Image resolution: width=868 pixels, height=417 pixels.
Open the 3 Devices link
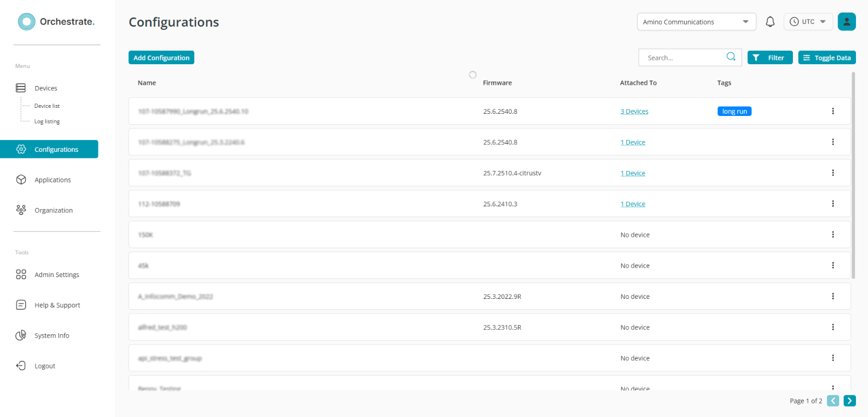pyautogui.click(x=634, y=112)
